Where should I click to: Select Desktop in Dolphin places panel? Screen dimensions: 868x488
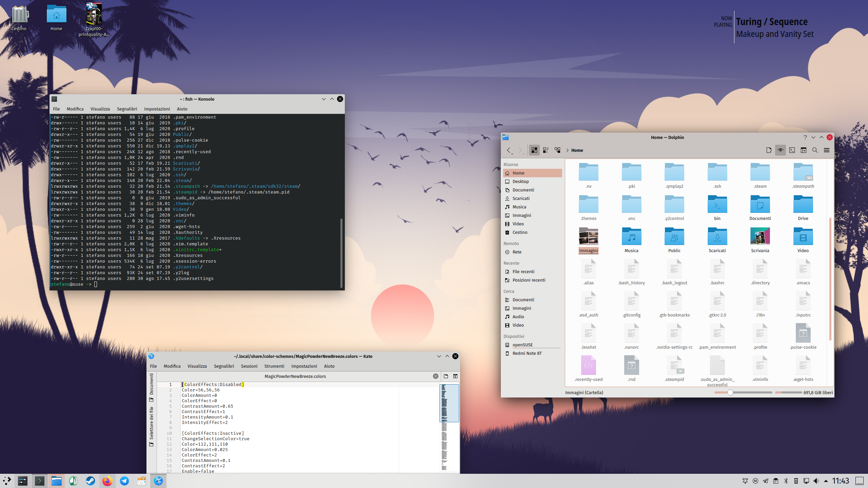[532, 181]
